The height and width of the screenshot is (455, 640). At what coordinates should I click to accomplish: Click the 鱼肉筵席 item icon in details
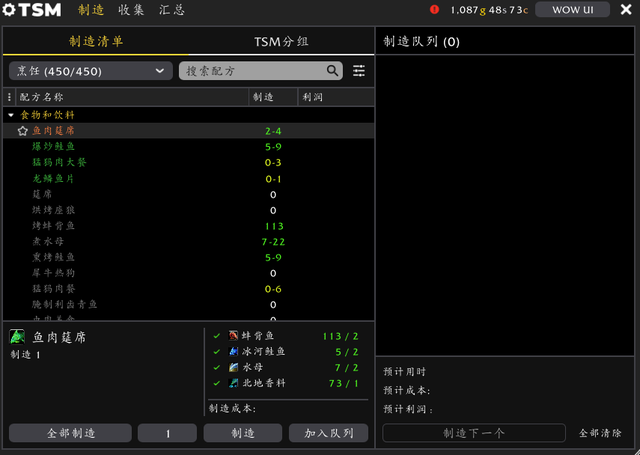click(x=17, y=337)
